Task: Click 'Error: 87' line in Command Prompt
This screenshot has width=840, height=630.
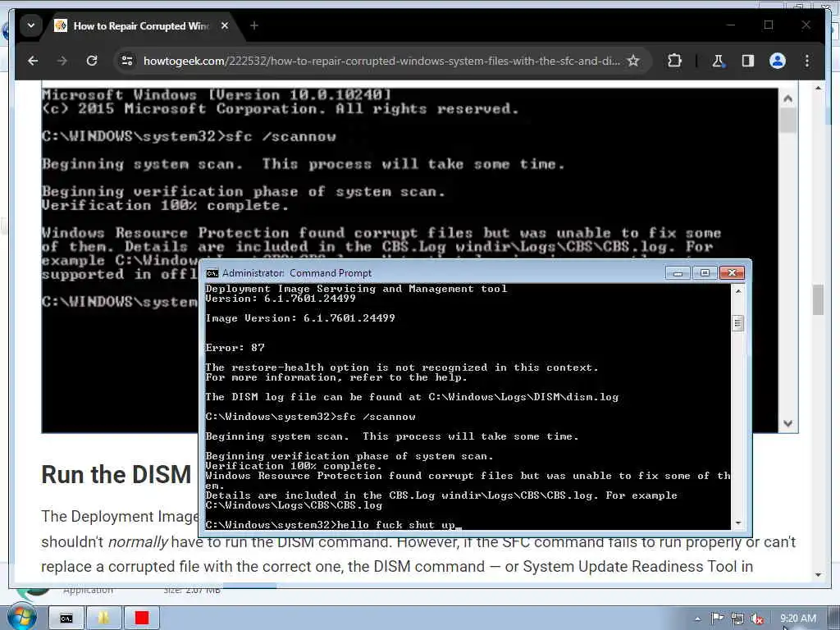Action: coord(235,348)
